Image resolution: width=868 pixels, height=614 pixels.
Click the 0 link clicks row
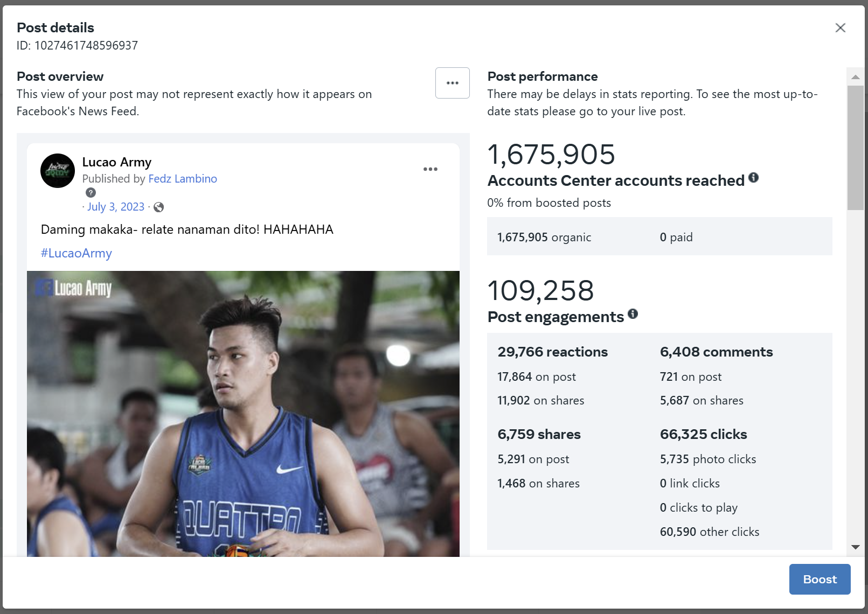click(x=690, y=483)
